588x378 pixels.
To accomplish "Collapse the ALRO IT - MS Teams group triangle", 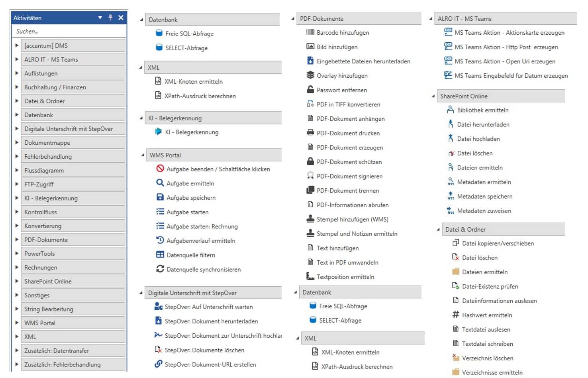I will [x=431, y=19].
